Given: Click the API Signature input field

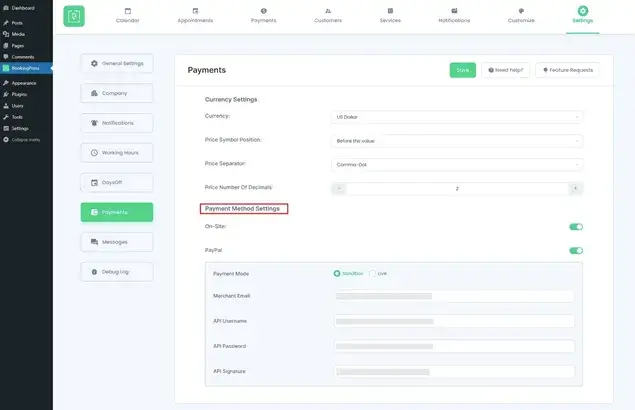Looking at the screenshot, I should 454,372.
